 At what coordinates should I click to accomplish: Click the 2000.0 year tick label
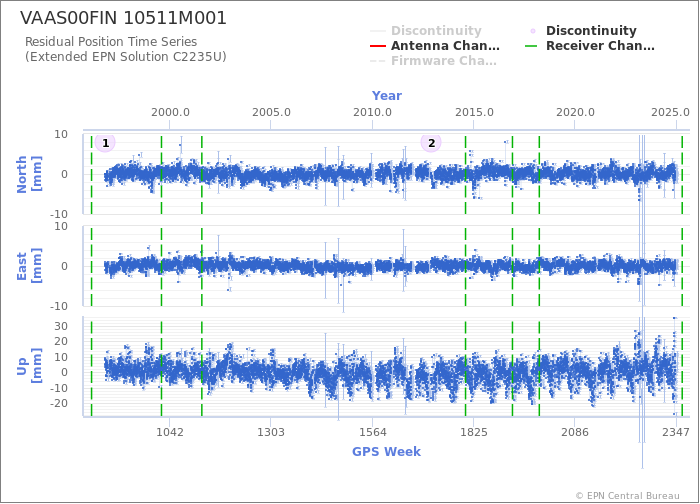(x=170, y=112)
